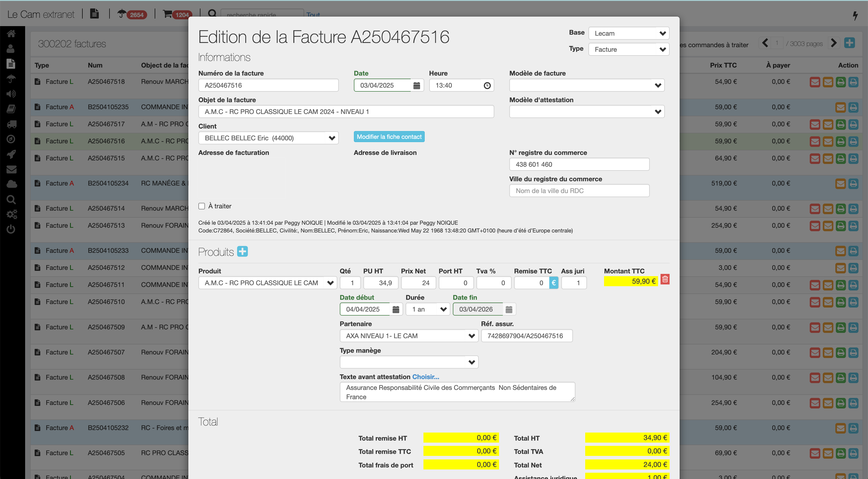Click the Objet de la facture field
Image resolution: width=868 pixels, height=479 pixels.
[346, 112]
